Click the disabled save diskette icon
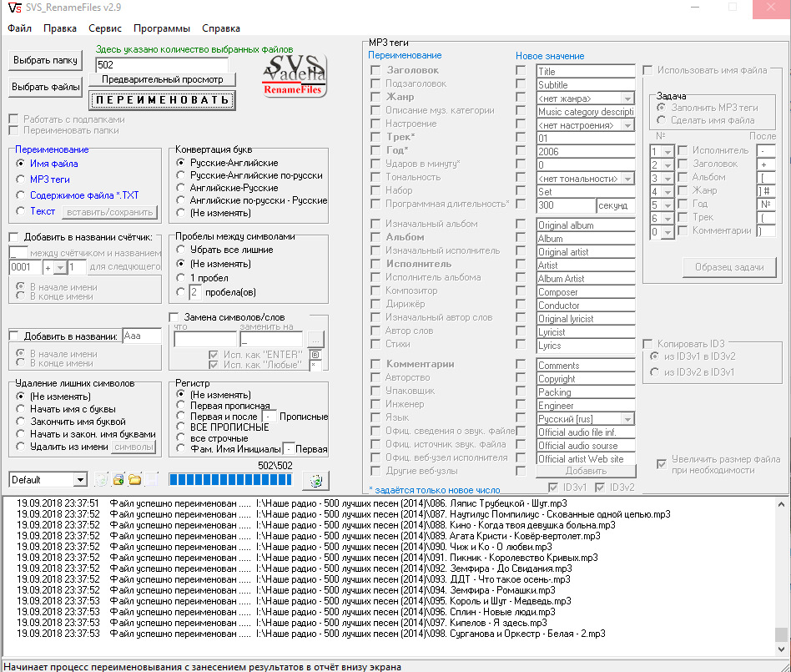 151,480
